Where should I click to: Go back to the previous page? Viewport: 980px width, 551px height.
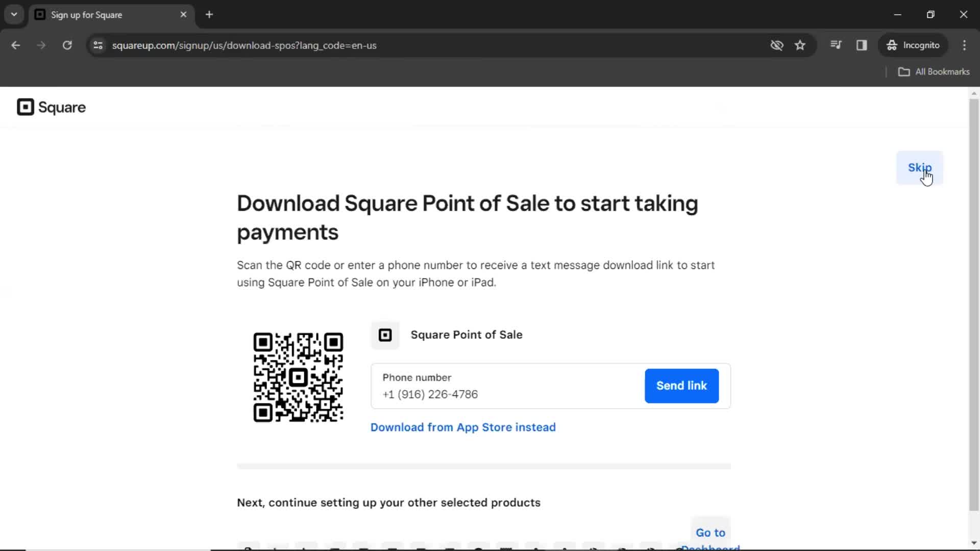[16, 45]
